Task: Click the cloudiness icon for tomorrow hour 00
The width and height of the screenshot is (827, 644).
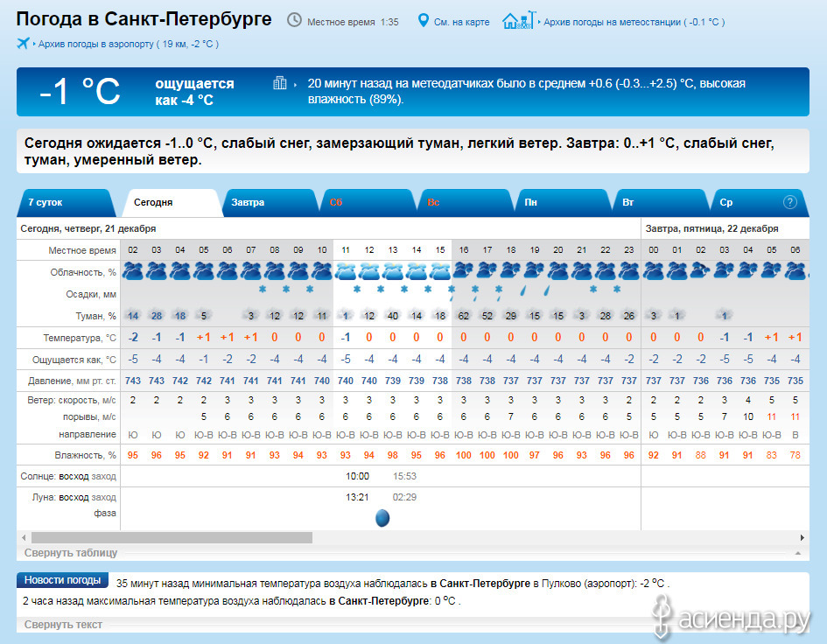Action: 654,271
